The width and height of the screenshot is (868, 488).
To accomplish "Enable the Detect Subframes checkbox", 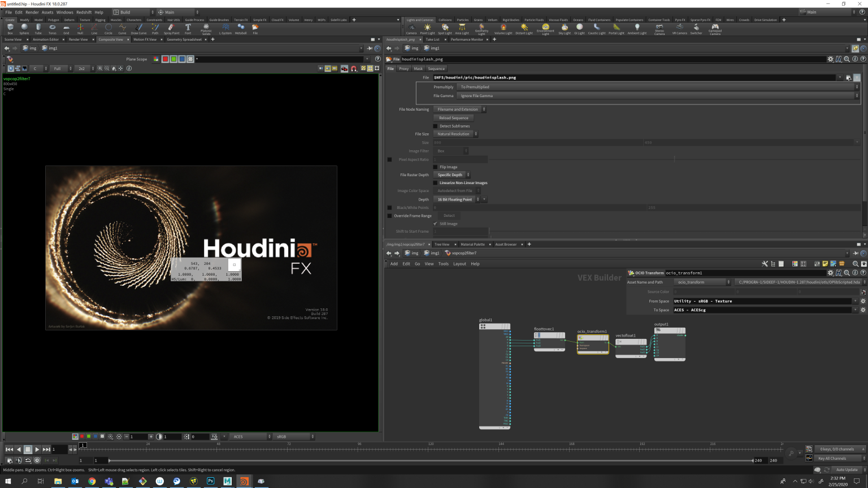I will point(436,126).
